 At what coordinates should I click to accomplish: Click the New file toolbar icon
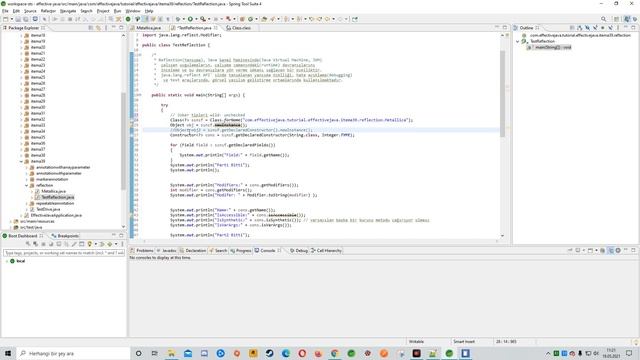coord(6,19)
